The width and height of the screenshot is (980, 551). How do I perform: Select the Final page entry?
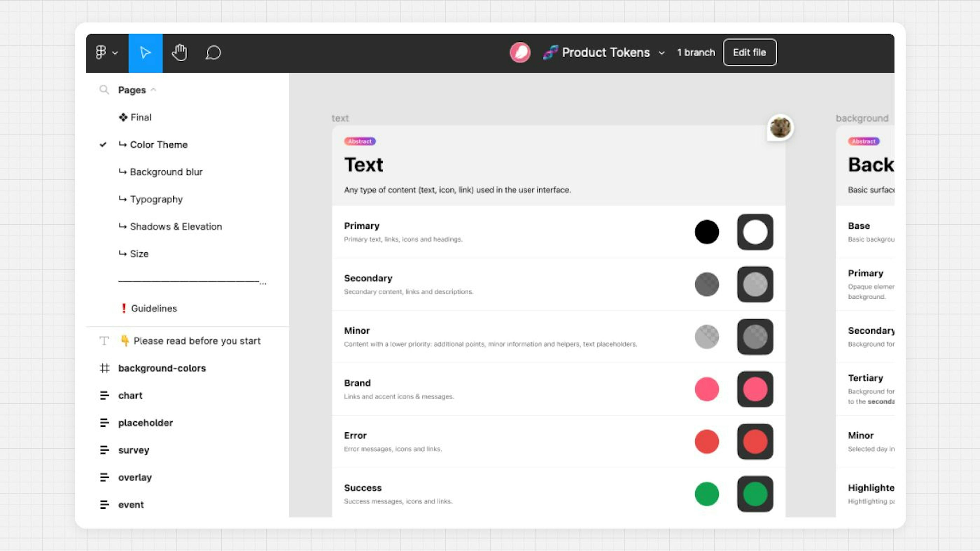(141, 117)
